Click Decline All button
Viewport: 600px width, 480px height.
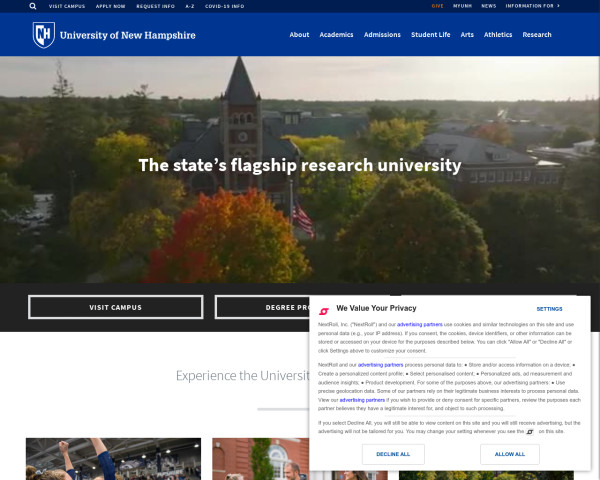(x=393, y=454)
